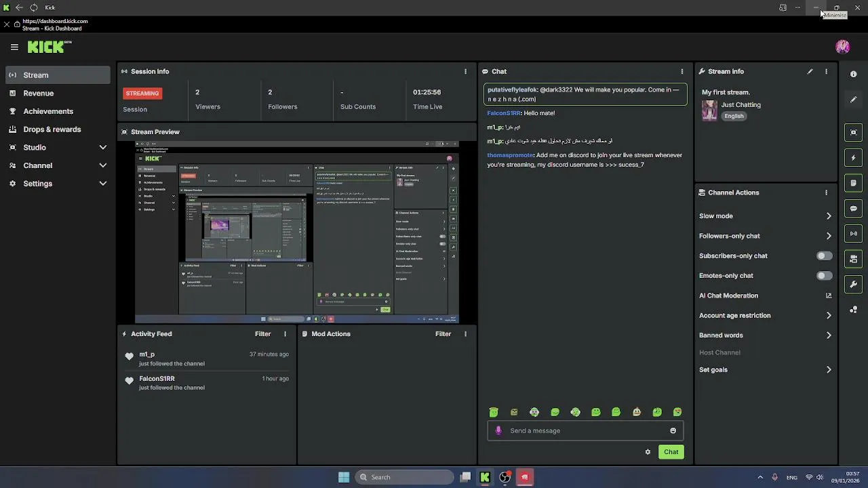Viewport: 868px width, 488px height.
Task: Open Activity Feed three-dot menu
Action: (x=285, y=333)
